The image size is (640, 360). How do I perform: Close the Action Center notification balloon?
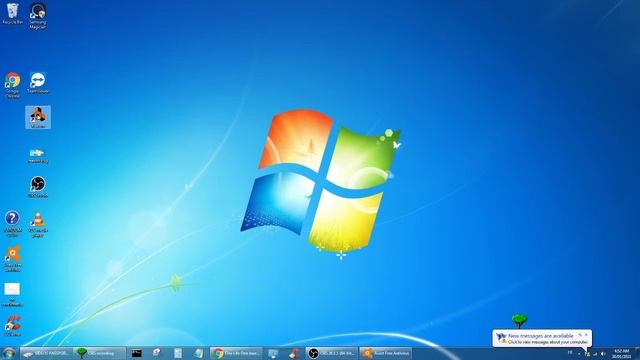tap(587, 334)
